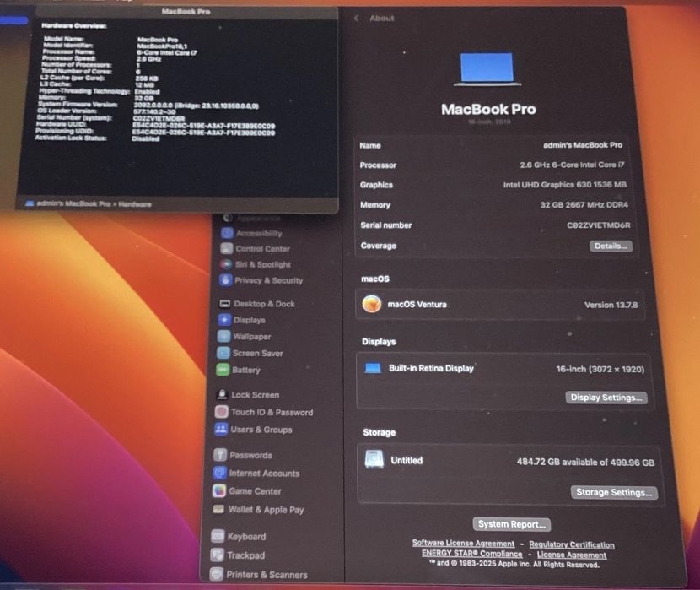Click processor value 2.6 GHz 6-Core Intel Core i7

pos(572,165)
